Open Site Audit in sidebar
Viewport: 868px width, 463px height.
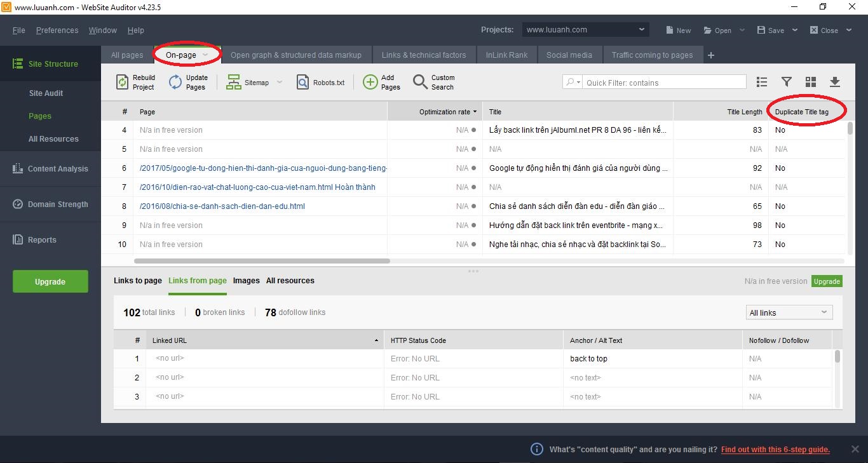[46, 93]
